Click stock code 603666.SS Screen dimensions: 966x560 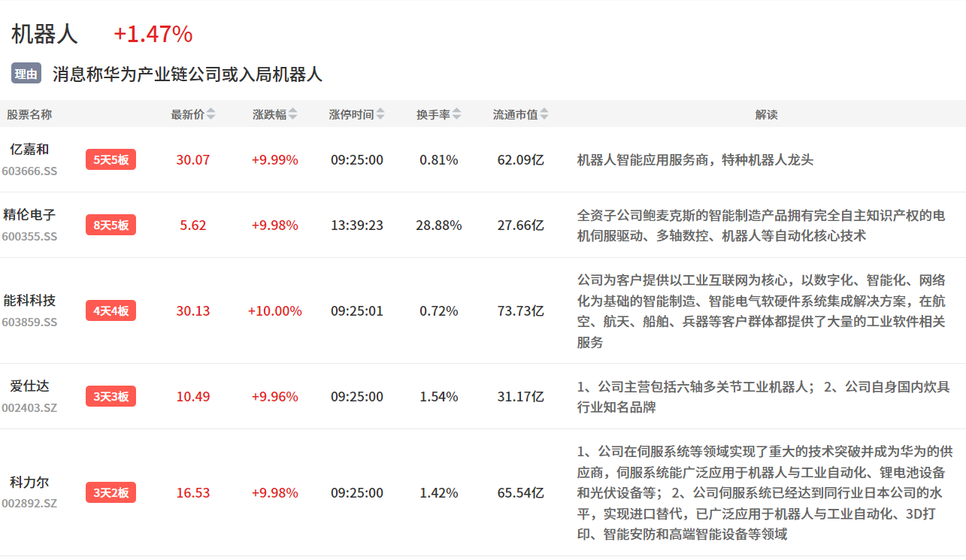coord(29,171)
